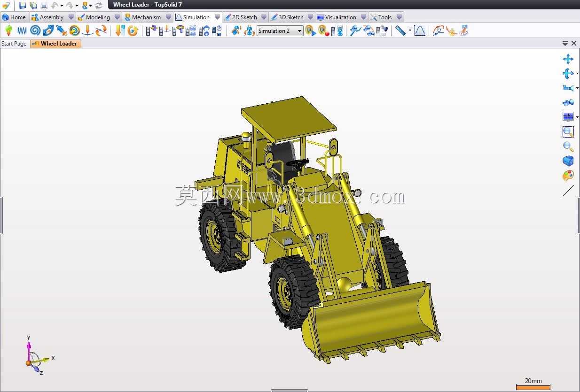Open the Start Page document tab
The width and height of the screenshot is (580, 392).
pyautogui.click(x=14, y=44)
